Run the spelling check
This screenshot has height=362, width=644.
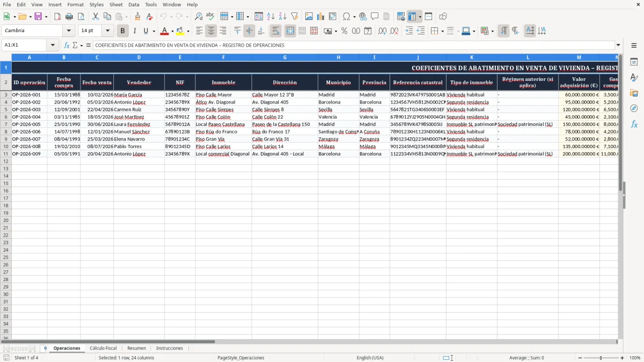click(210, 17)
